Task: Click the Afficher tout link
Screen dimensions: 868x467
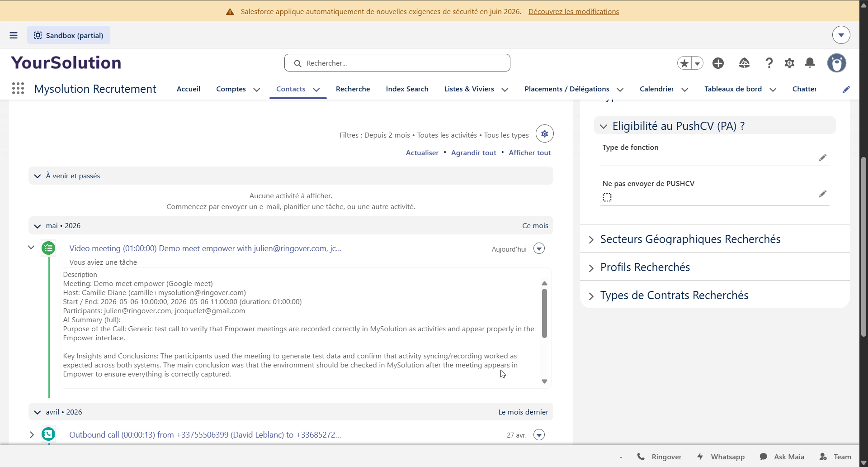Action: 530,152
